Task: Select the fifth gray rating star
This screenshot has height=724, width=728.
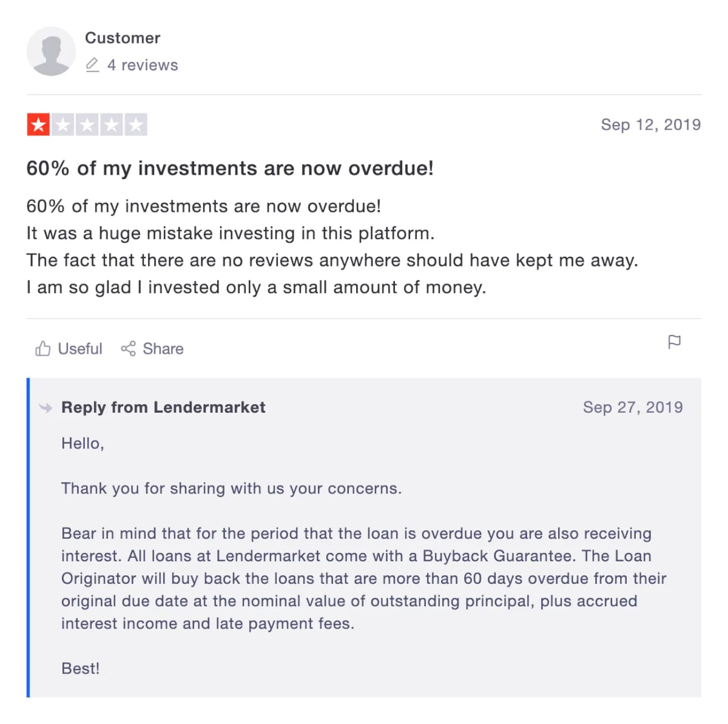Action: [136, 125]
